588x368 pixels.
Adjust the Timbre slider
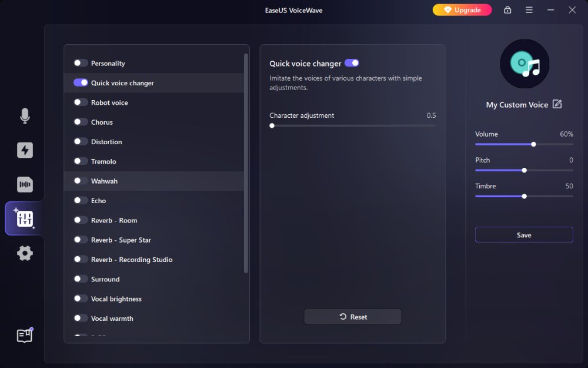pos(524,197)
